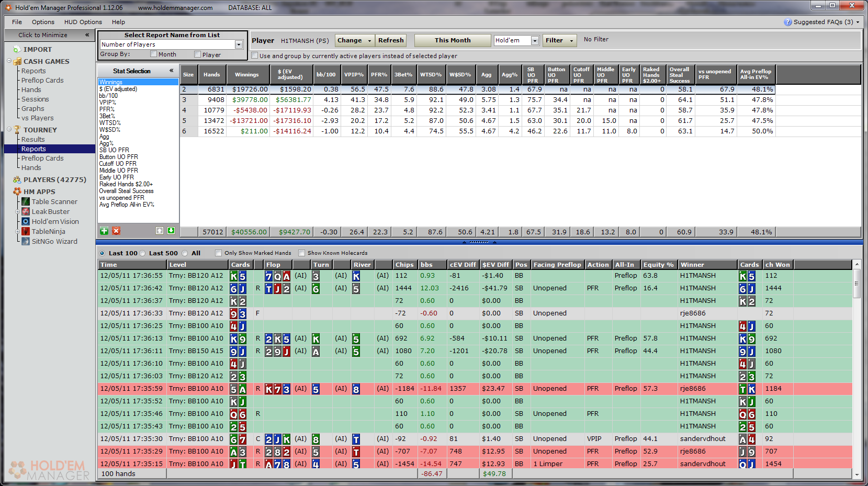Open SitNGo Wizard app icon
Image resolution: width=868 pixels, height=486 pixels.
point(26,241)
